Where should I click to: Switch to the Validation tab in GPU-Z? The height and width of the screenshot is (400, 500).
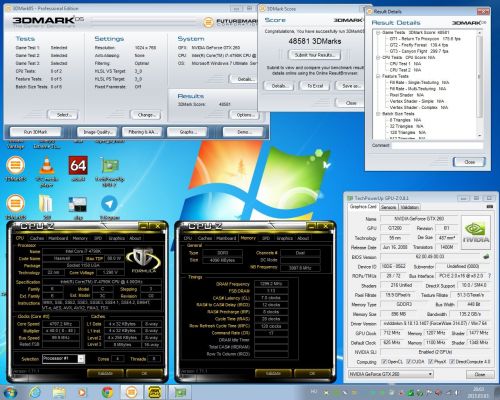[409, 207]
